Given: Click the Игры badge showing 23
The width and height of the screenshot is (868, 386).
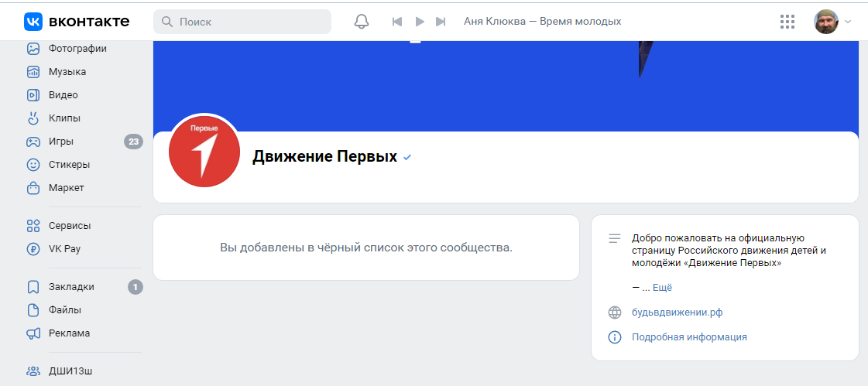Looking at the screenshot, I should click(x=133, y=142).
